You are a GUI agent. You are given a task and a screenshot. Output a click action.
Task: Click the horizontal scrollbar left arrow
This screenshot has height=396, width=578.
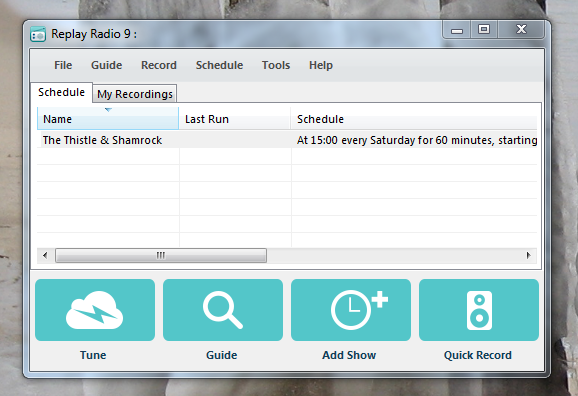(45, 255)
